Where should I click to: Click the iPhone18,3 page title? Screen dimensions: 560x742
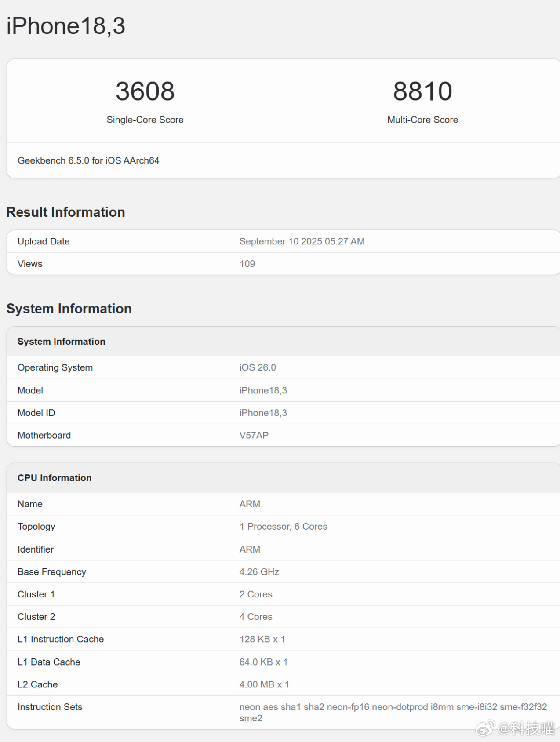(66, 26)
